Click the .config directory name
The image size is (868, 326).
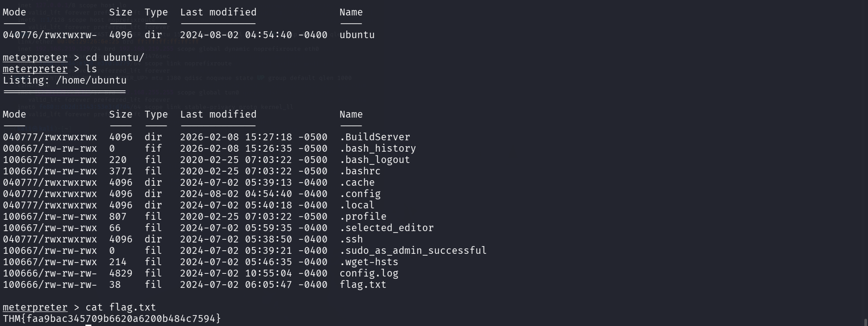[360, 194]
